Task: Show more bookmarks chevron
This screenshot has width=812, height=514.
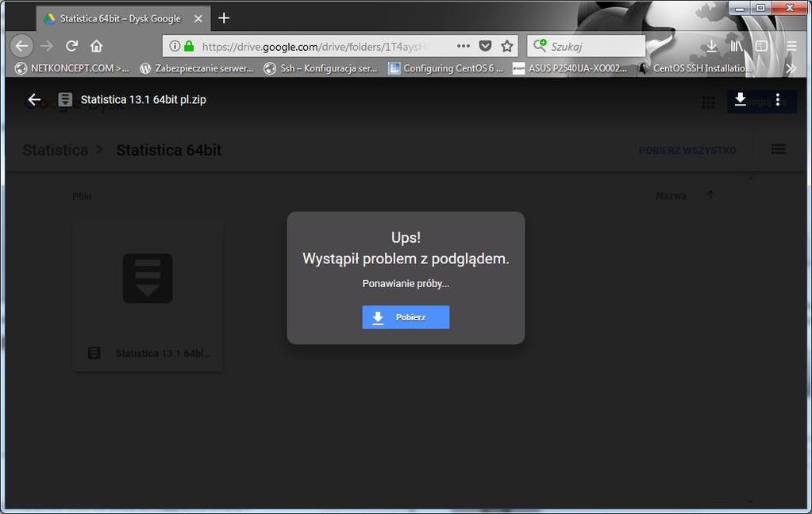Action: [x=791, y=68]
